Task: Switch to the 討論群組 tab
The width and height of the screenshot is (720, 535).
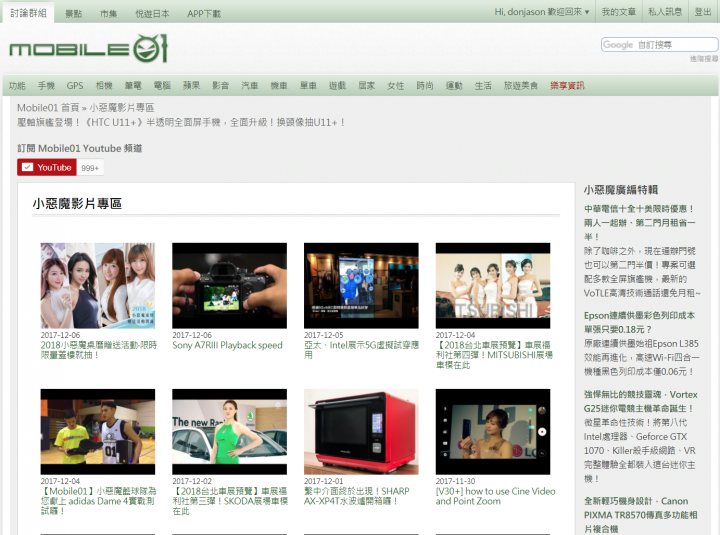Action: (x=28, y=12)
